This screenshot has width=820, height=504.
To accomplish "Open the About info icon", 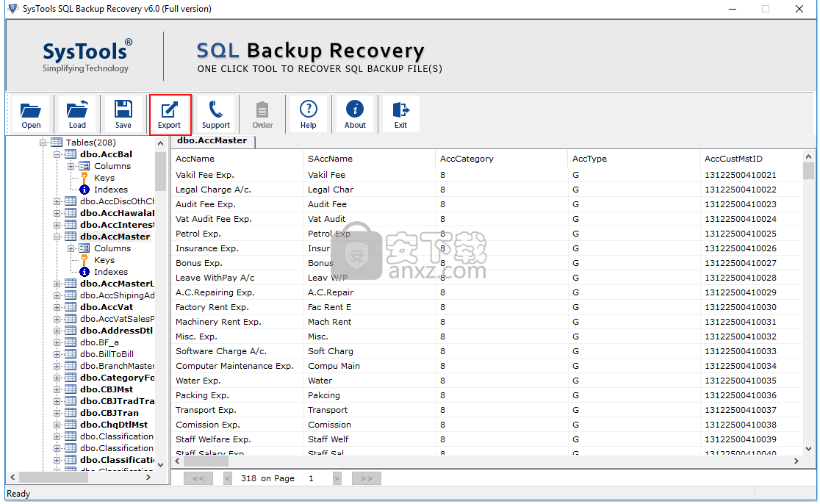I will (x=355, y=115).
